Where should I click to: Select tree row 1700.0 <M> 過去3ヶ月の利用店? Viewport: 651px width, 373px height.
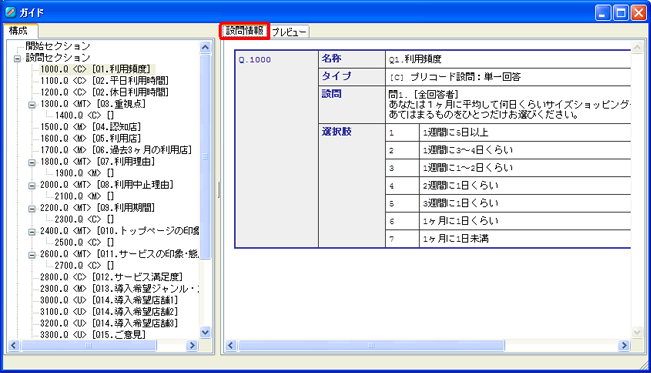pyautogui.click(x=116, y=150)
